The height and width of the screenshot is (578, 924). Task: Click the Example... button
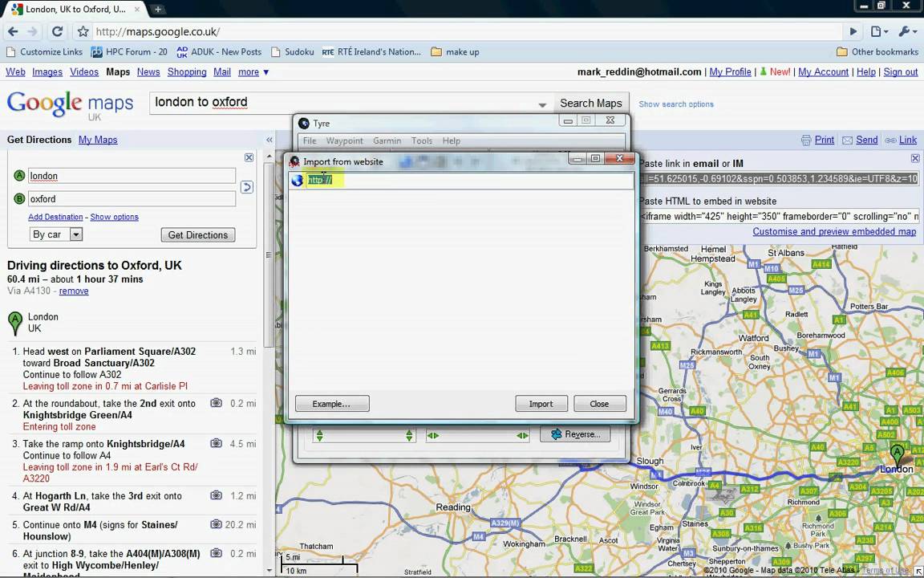[332, 404]
